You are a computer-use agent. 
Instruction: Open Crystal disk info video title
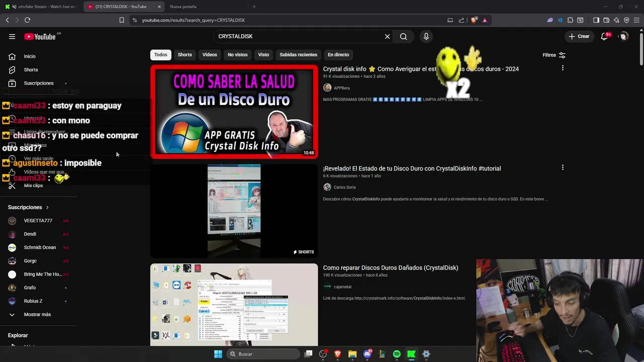[421, 69]
